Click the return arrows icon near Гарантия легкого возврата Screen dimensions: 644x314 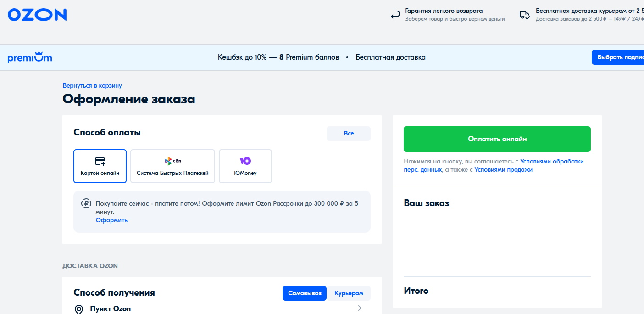395,15
